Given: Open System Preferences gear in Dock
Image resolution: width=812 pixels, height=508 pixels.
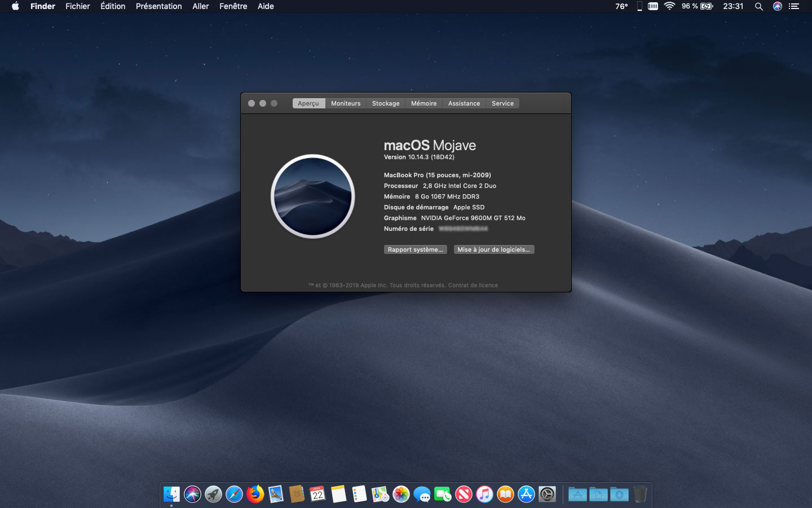Looking at the screenshot, I should tap(547, 494).
